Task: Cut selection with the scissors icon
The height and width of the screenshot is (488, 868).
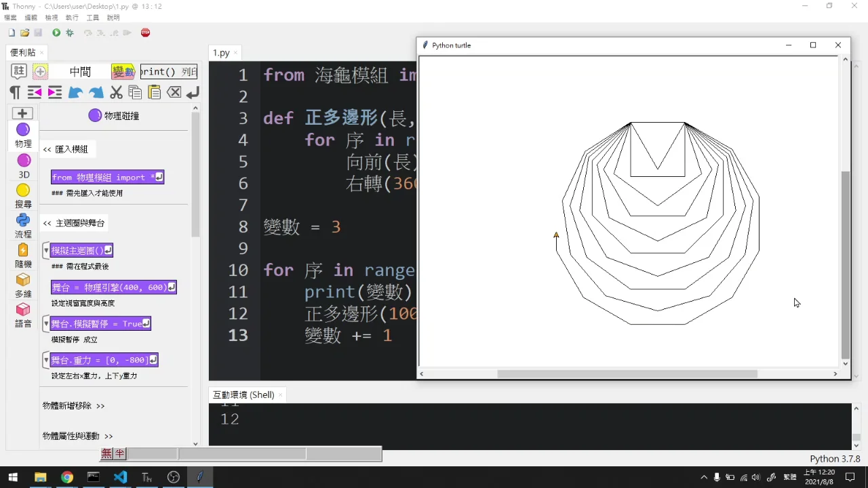Action: point(116,92)
